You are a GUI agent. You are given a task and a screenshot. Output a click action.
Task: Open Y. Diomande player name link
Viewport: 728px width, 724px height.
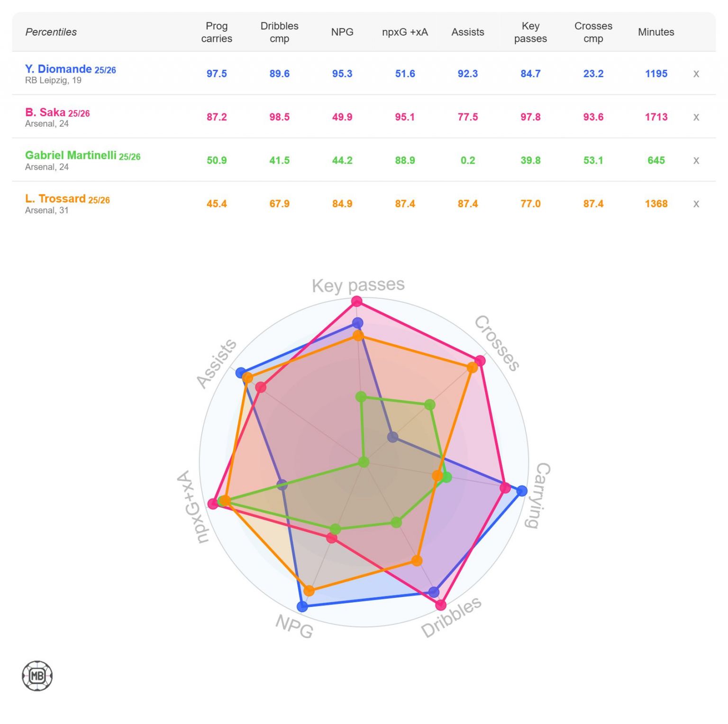click(x=58, y=69)
